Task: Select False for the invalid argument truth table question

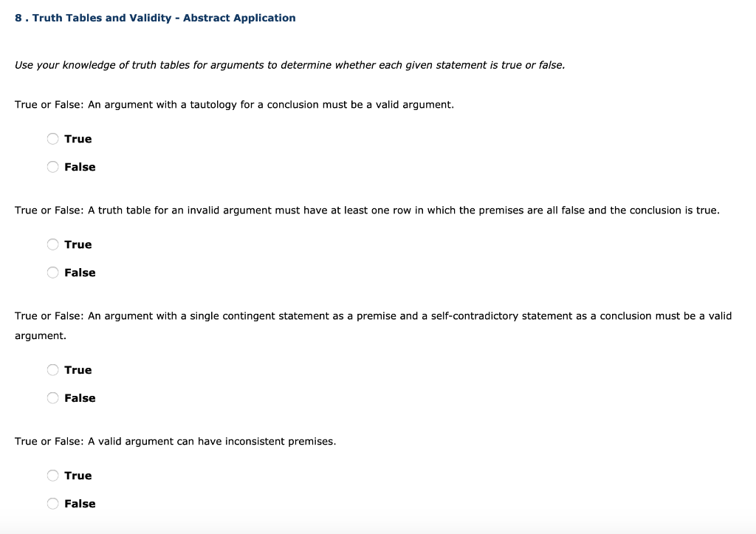Action: point(52,272)
